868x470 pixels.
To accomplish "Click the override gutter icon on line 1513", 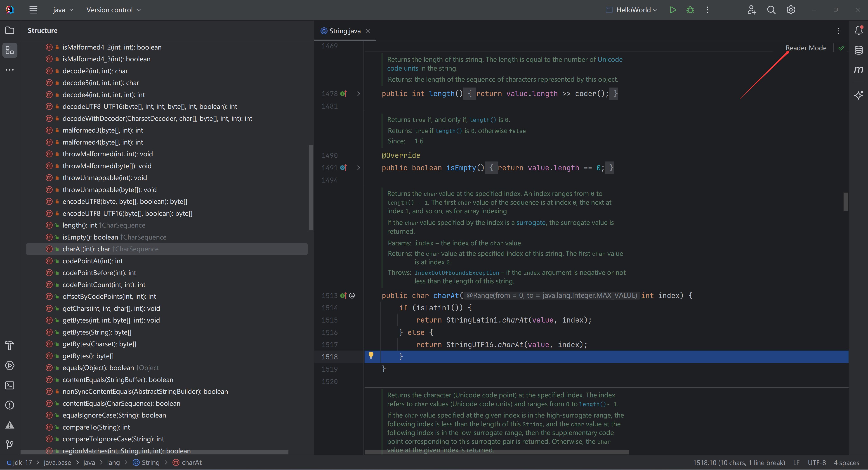I will [x=343, y=296].
